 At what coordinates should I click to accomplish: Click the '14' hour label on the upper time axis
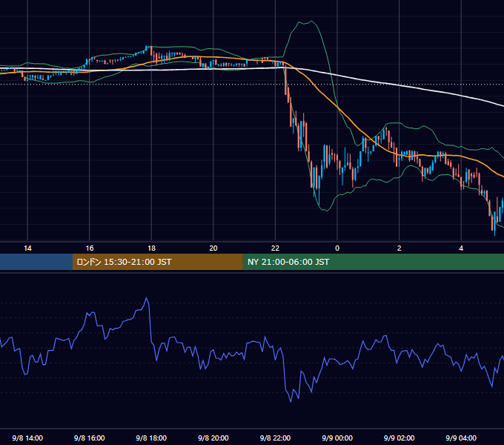pos(27,248)
